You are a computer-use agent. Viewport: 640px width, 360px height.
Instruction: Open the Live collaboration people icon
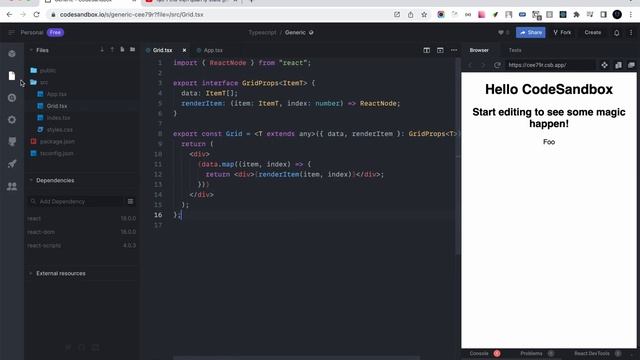(x=12, y=186)
